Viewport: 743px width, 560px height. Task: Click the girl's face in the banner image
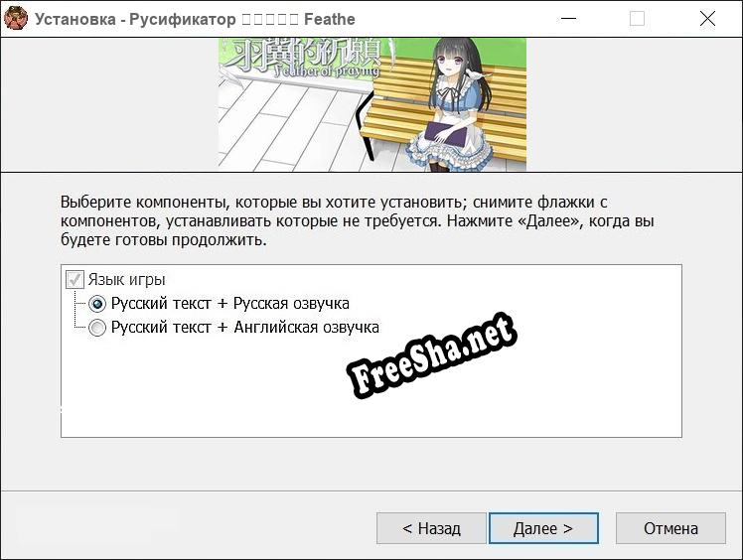(454, 62)
